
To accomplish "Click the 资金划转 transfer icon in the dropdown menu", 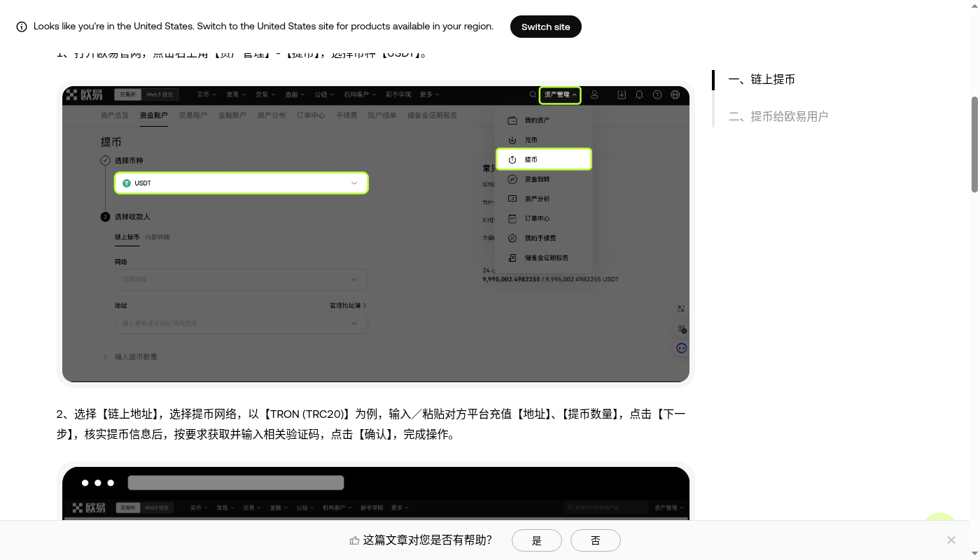I will click(x=512, y=179).
